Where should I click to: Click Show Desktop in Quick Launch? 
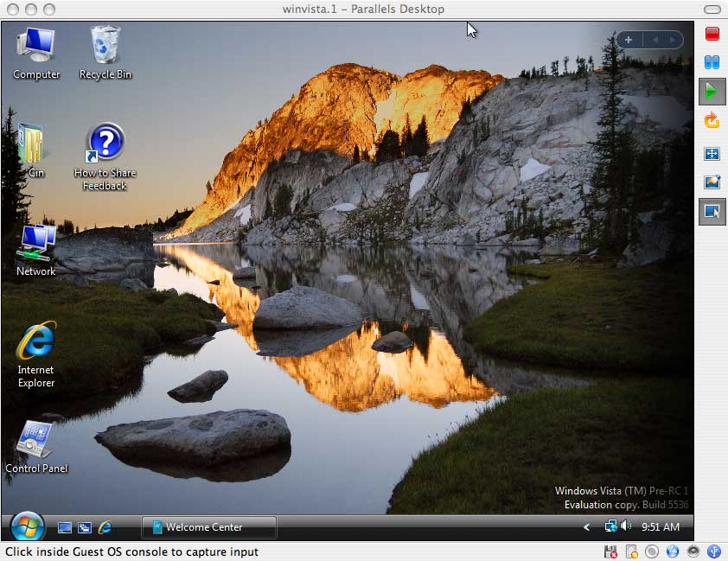(65, 527)
